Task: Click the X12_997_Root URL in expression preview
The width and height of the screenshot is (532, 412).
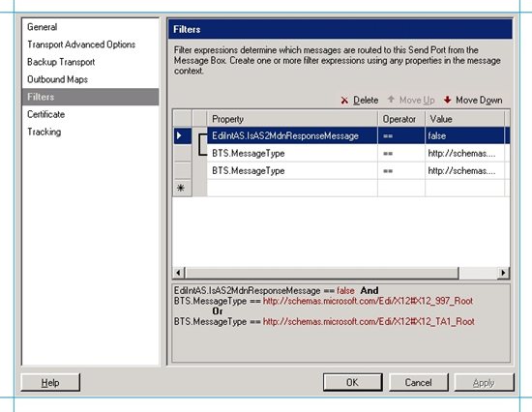Action: [x=368, y=301]
